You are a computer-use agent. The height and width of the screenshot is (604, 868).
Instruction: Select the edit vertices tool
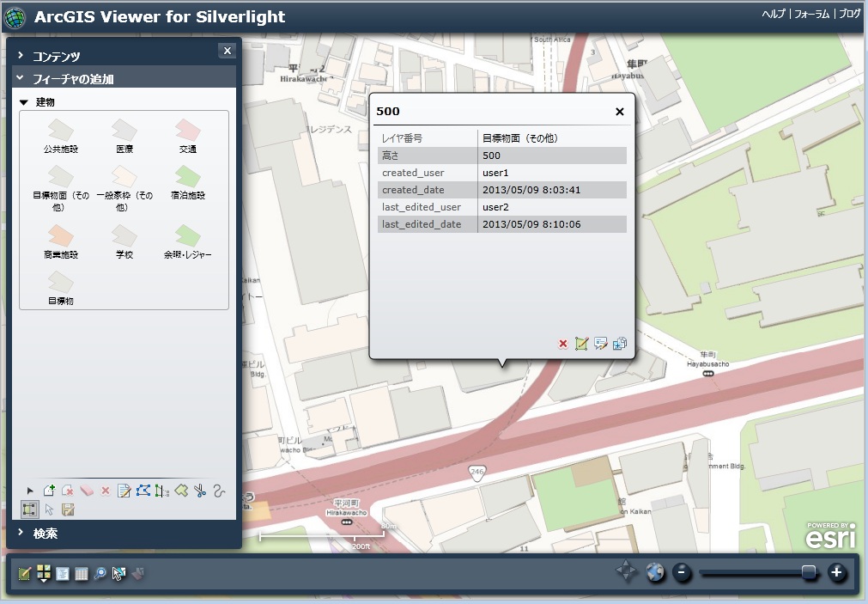[x=143, y=491]
